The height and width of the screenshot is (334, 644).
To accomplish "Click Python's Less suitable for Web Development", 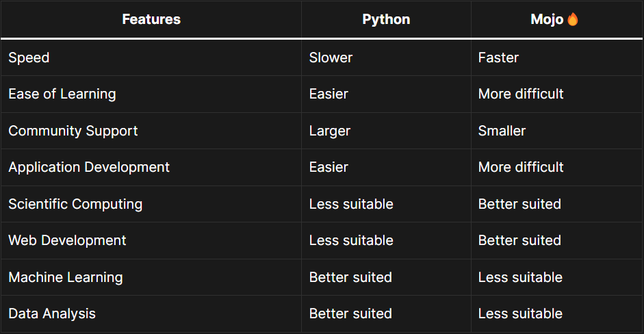I will [x=351, y=240].
